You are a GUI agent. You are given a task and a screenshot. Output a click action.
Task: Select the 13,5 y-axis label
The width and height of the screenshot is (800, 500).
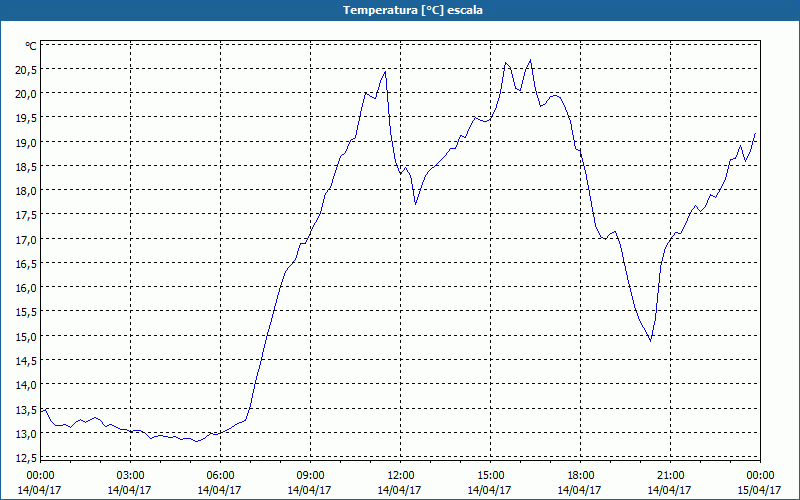click(26, 410)
